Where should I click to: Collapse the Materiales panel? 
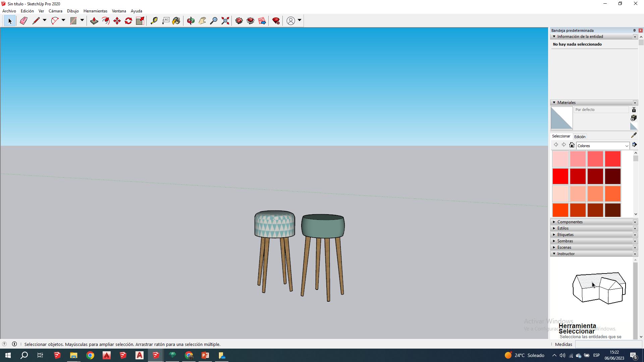pos(554,103)
